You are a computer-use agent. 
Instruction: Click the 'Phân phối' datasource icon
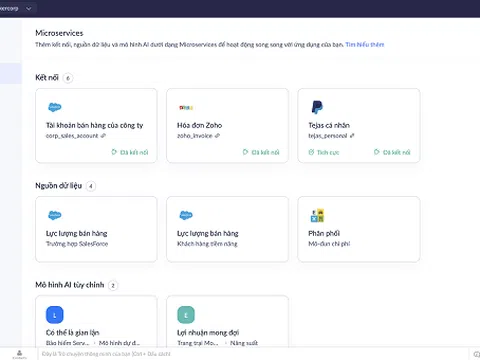(x=317, y=215)
